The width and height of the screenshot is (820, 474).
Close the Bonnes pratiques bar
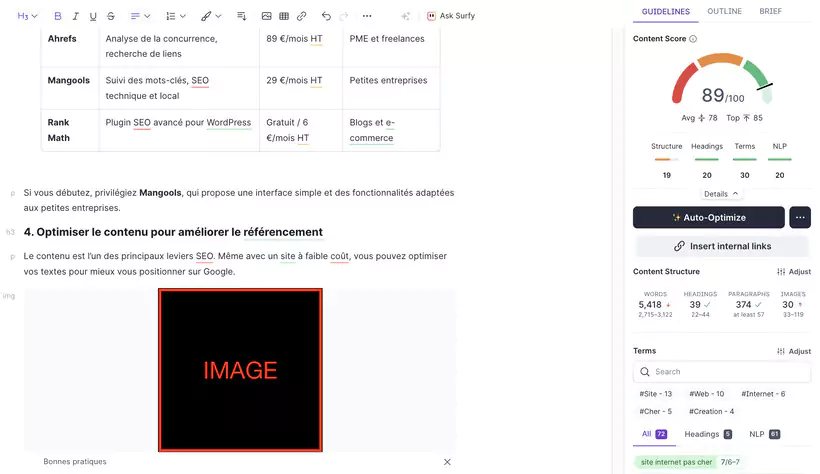[x=447, y=462]
